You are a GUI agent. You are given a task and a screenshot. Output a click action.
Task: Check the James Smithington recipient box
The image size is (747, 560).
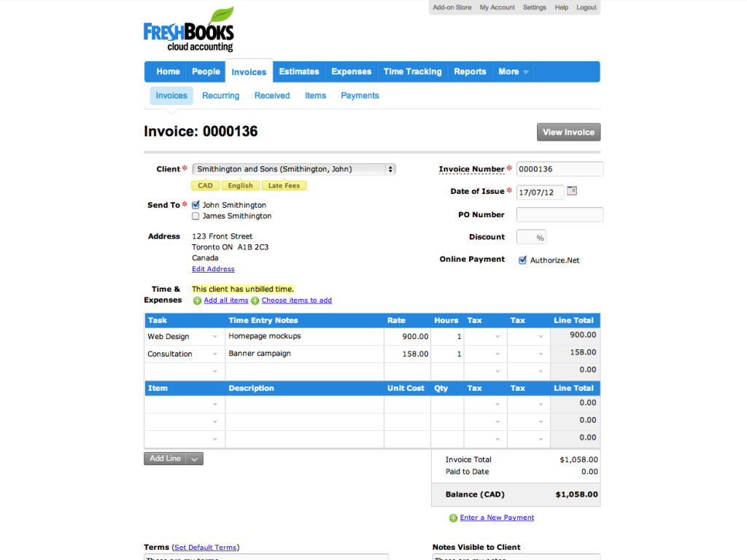point(196,216)
